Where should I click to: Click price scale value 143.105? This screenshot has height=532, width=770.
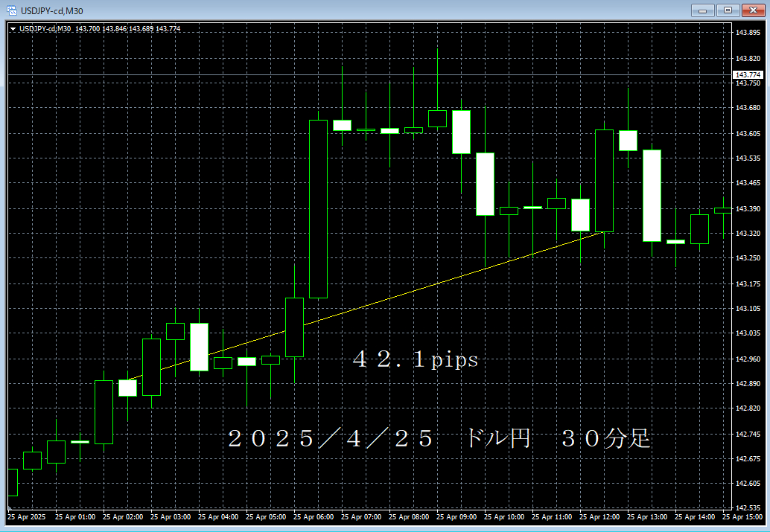click(748, 308)
